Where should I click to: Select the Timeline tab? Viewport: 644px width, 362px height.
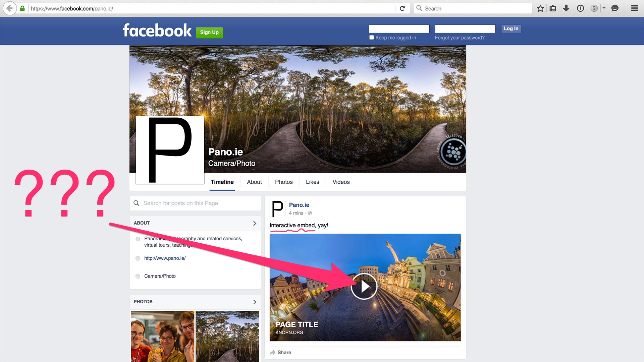(x=222, y=182)
